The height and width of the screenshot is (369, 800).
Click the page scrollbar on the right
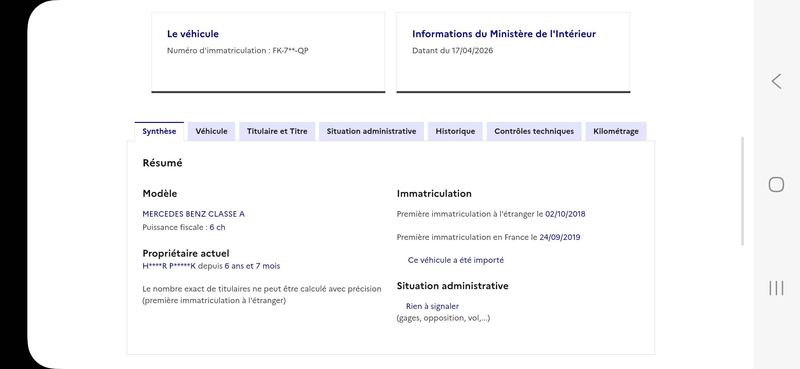pyautogui.click(x=742, y=191)
